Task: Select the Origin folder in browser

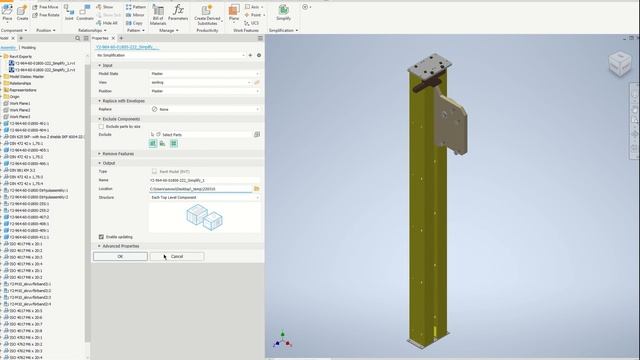Action: tap(11, 97)
